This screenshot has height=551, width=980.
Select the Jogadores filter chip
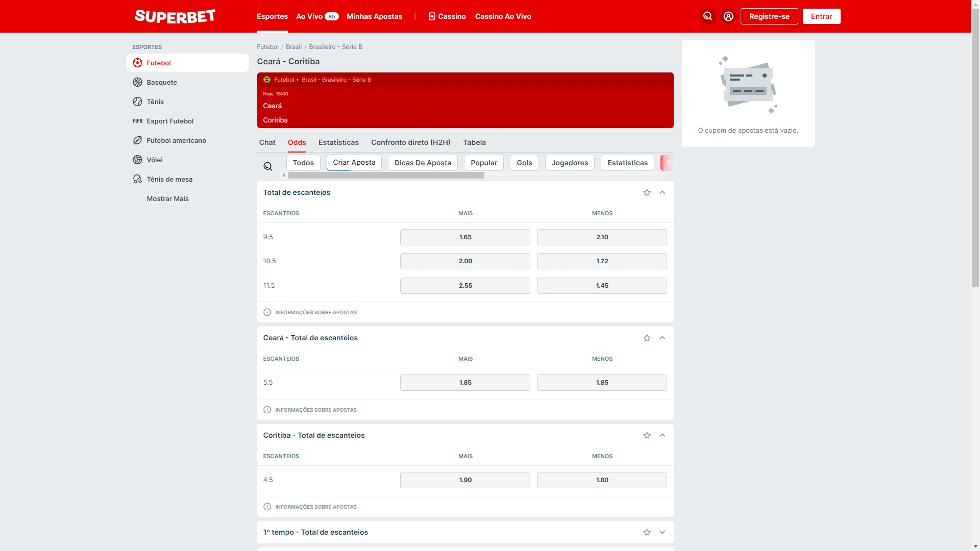[x=570, y=163]
